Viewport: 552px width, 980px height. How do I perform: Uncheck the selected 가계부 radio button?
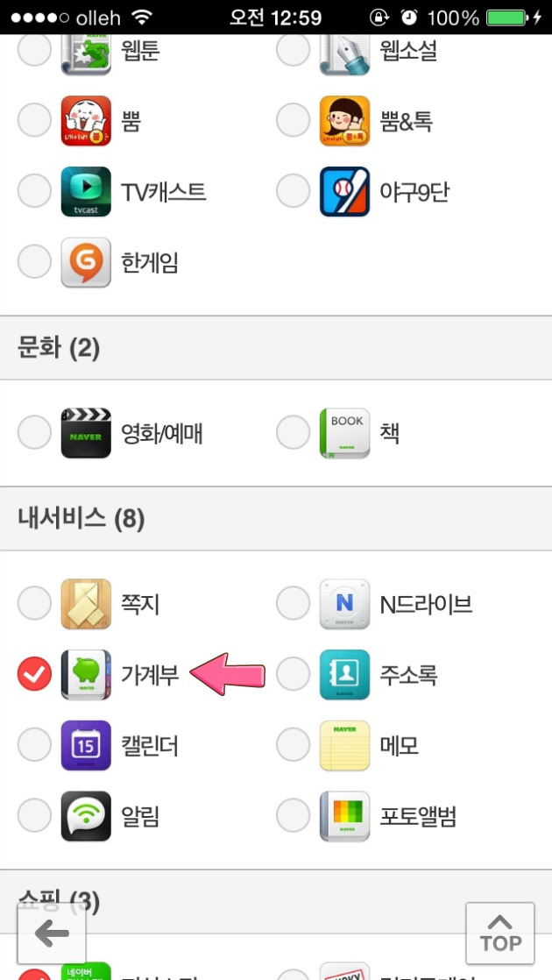coord(34,674)
